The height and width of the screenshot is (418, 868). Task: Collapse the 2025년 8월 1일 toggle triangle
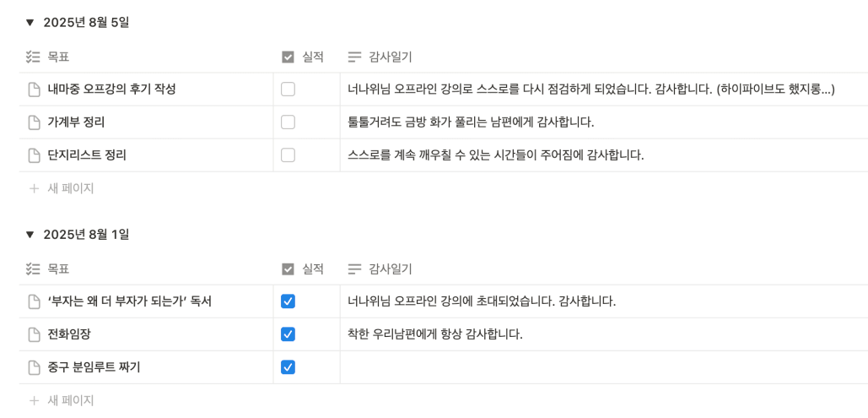tap(30, 235)
